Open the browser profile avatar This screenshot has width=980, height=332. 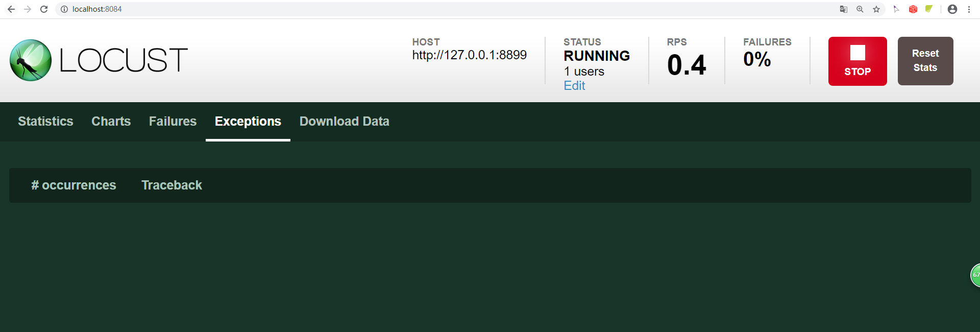pyautogui.click(x=952, y=9)
